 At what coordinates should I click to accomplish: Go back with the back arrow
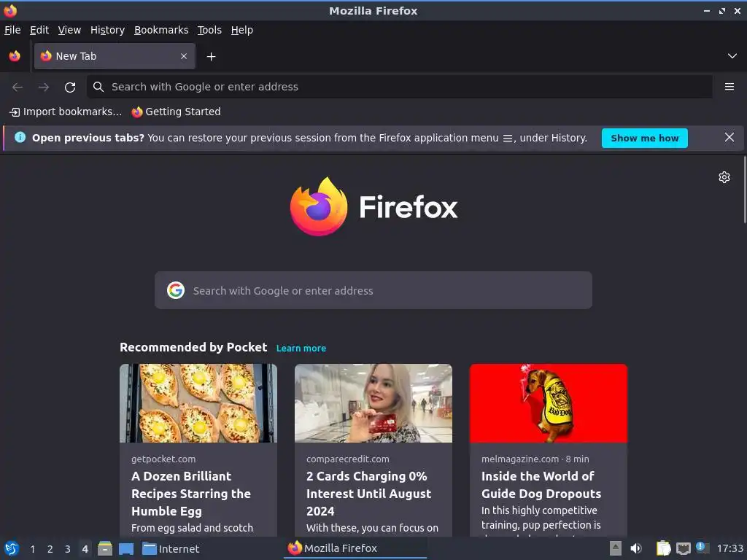[x=18, y=87]
